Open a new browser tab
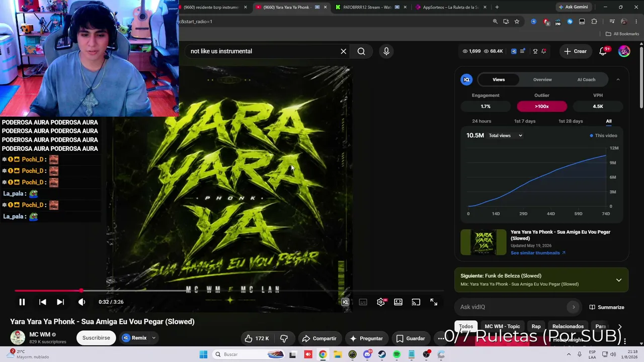The width and height of the screenshot is (644, 362). tap(497, 7)
